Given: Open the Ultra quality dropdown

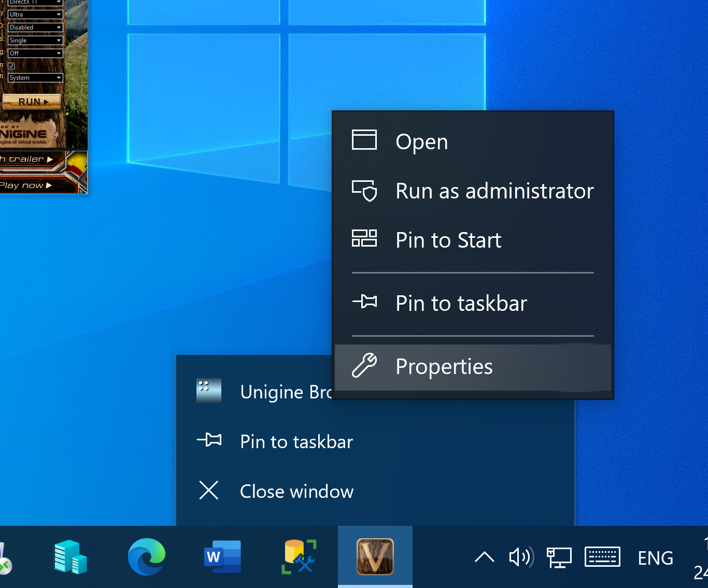Looking at the screenshot, I should pos(35,15).
